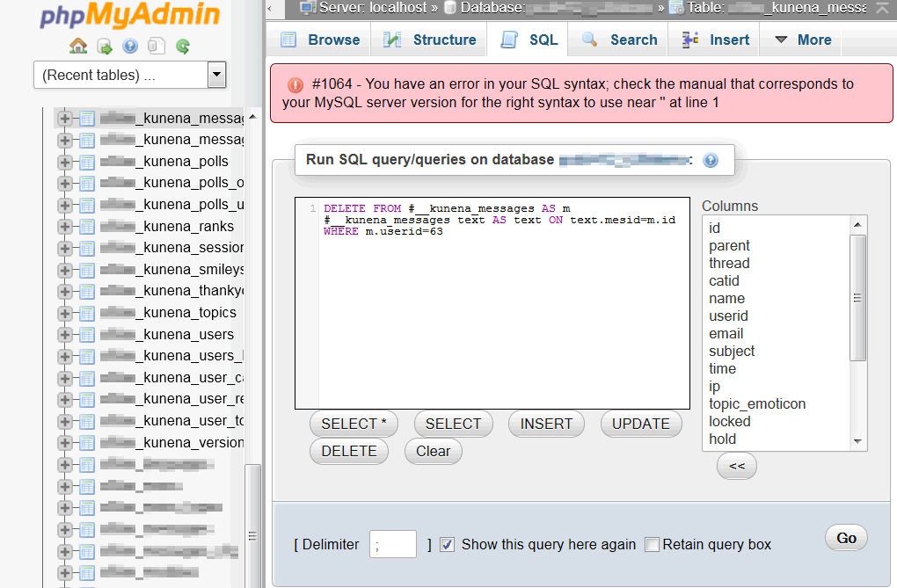Image resolution: width=897 pixels, height=588 pixels.
Task: Click the log out icon
Action: pyautogui.click(x=105, y=47)
